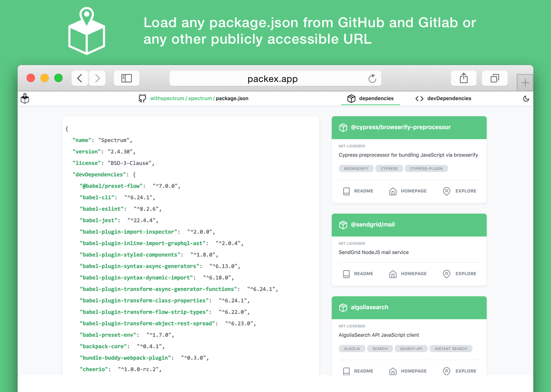Click EXPLORE on the @sendgrid/mail card
The height and width of the screenshot is (392, 551).
pyautogui.click(x=460, y=274)
